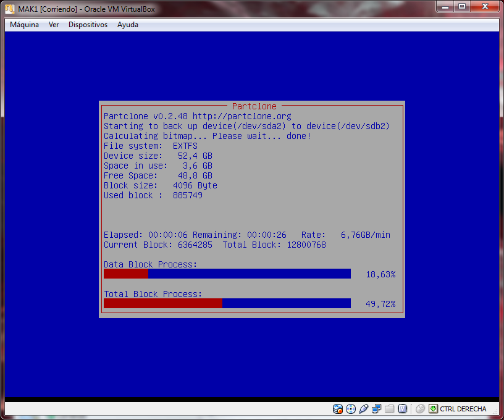Open the Ver menu
Image resolution: width=504 pixels, height=420 pixels.
54,25
